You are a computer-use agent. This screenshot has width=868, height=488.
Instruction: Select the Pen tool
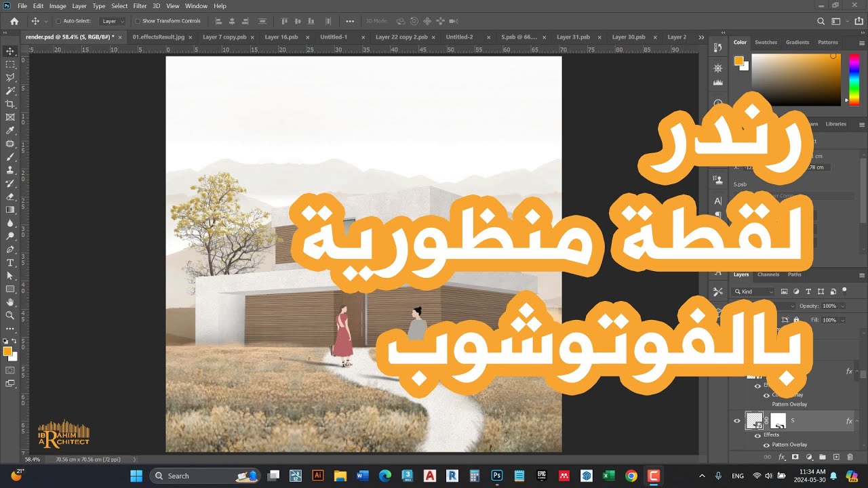10,249
